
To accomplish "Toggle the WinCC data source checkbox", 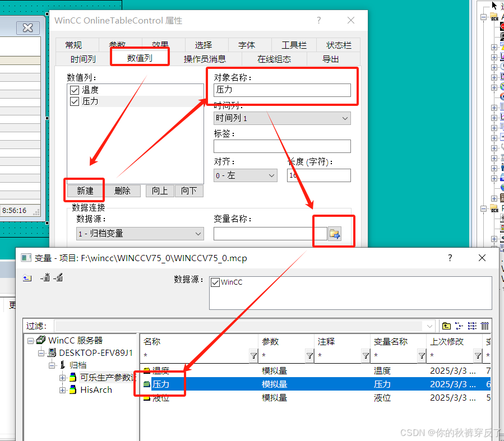I will [215, 282].
